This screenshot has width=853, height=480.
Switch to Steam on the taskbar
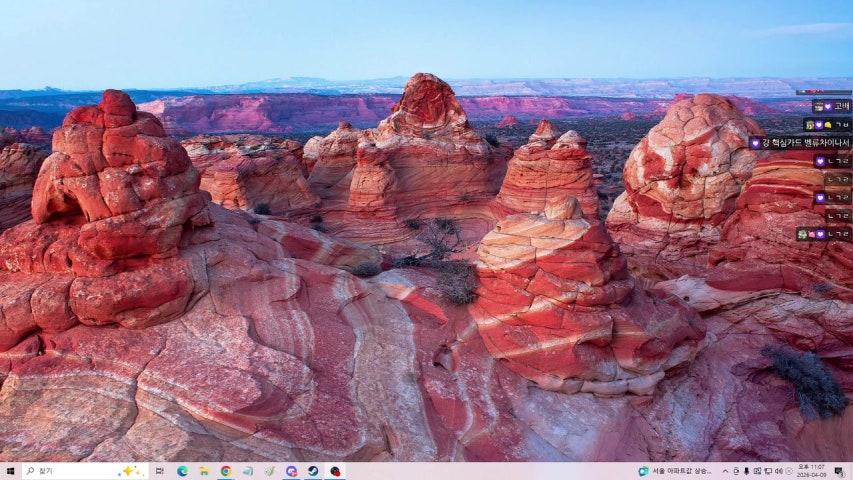click(313, 471)
